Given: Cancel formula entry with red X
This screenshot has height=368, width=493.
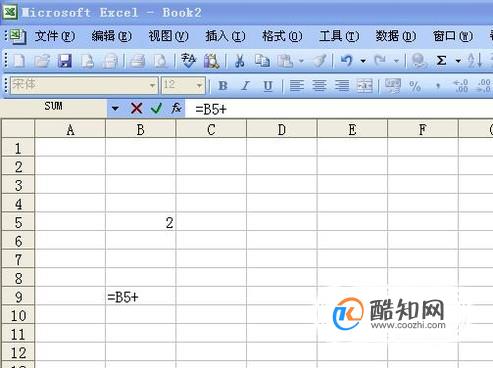Looking at the screenshot, I should 137,108.
